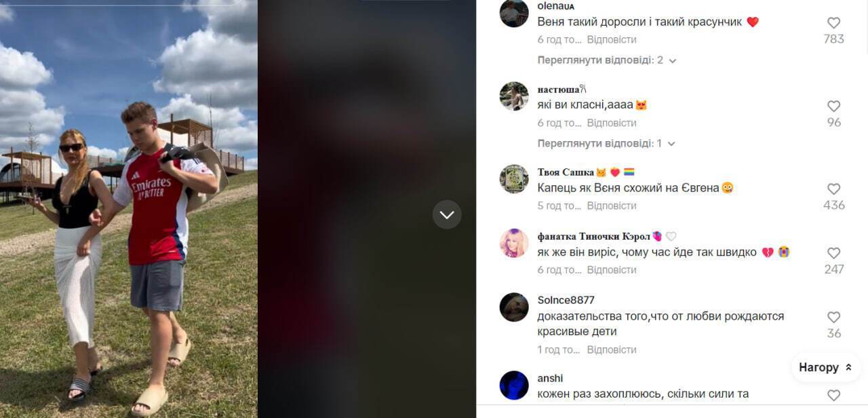Open Твоя Сашка's profile avatar

tap(514, 179)
